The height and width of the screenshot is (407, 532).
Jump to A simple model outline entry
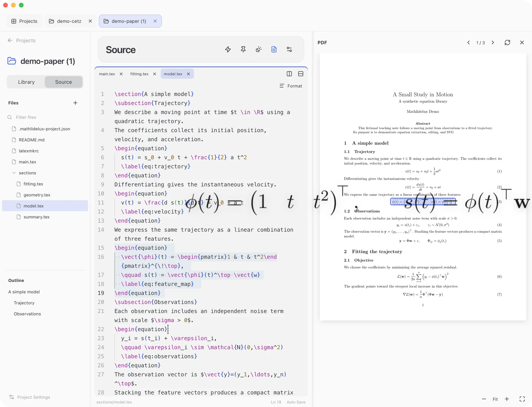tap(24, 292)
